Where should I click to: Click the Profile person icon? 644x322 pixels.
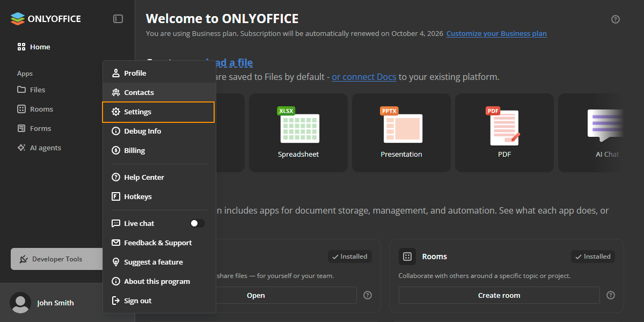115,73
